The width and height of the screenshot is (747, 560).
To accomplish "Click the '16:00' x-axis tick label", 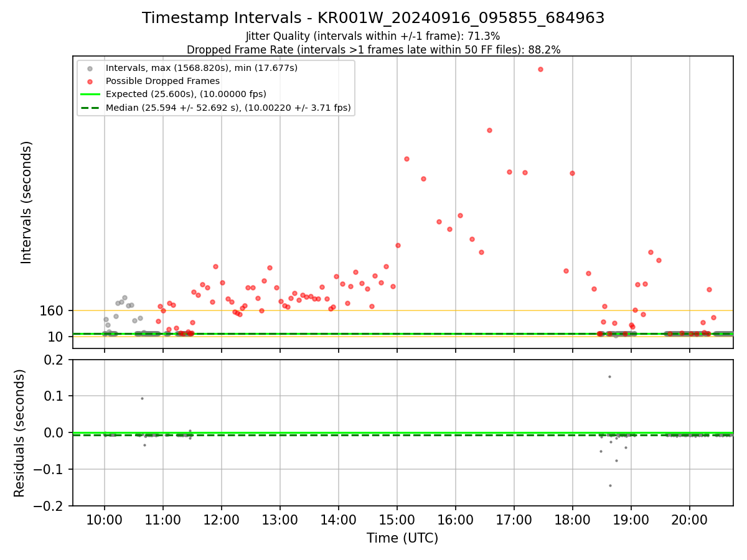I will tap(455, 520).
